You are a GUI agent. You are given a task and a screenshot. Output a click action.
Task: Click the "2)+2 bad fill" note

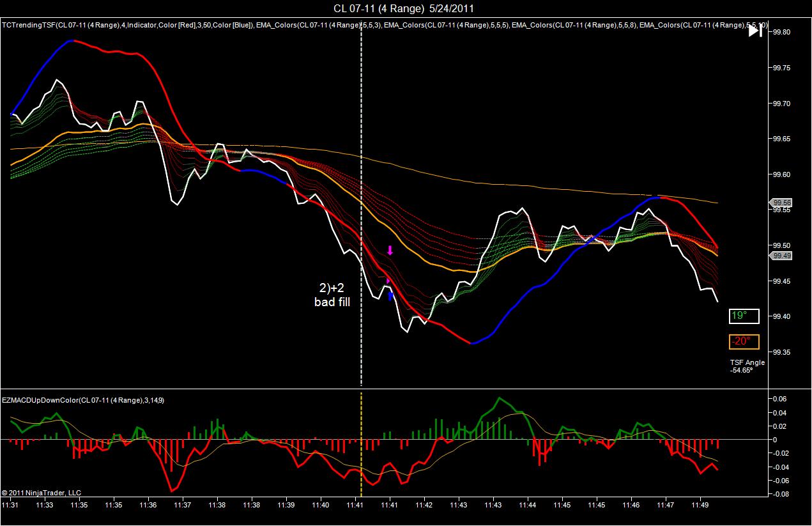[x=332, y=295]
